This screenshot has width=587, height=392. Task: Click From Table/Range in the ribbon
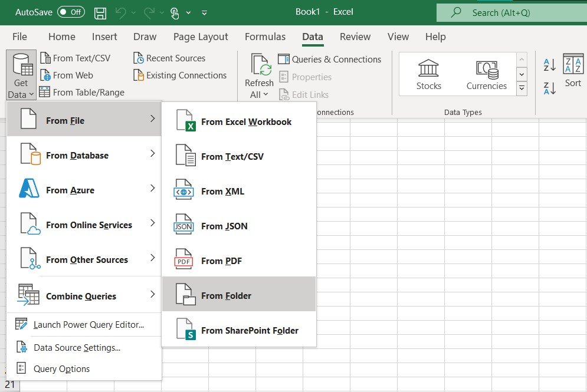[82, 92]
